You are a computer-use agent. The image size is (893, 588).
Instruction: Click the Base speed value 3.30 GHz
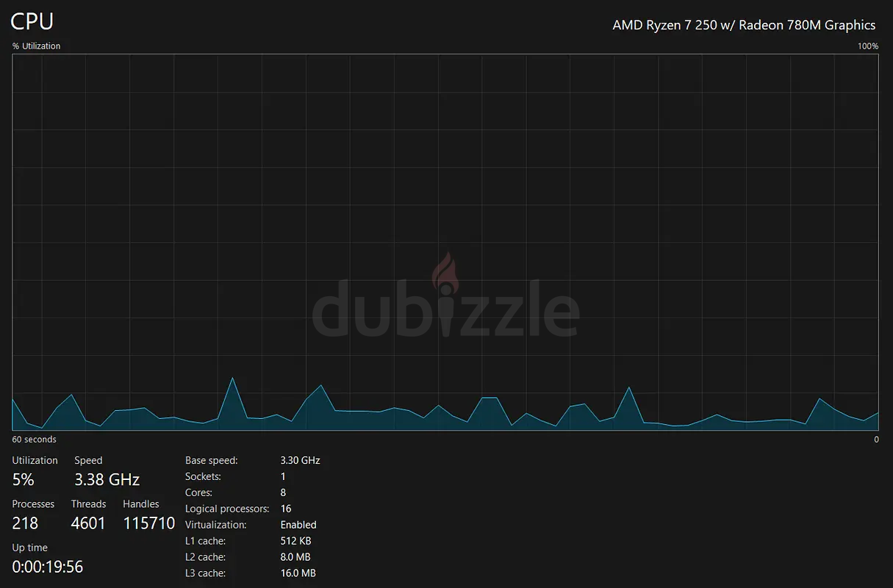(300, 460)
